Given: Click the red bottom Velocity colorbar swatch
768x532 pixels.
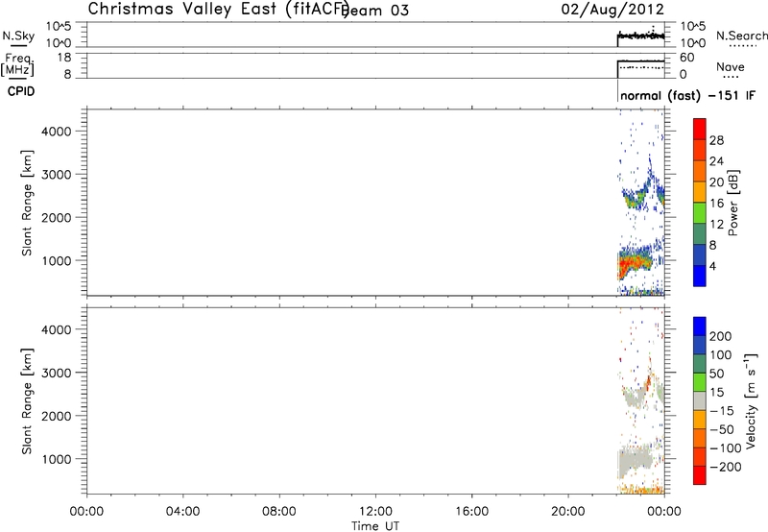Looking at the screenshot, I should point(700,475).
